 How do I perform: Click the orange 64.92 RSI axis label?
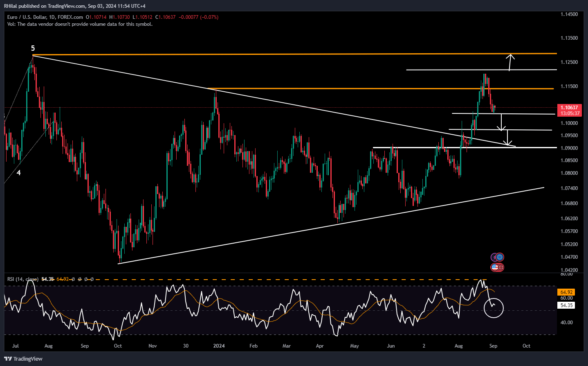pyautogui.click(x=566, y=292)
